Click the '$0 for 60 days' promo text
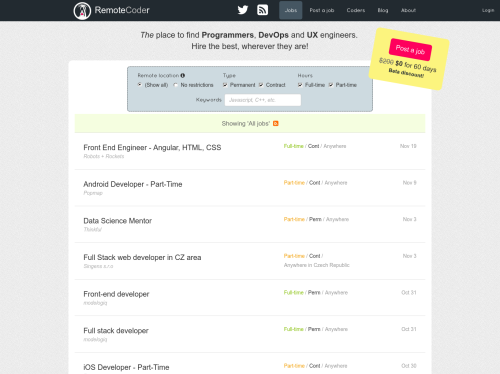Viewport: 500px width, 374px height. coord(416,66)
